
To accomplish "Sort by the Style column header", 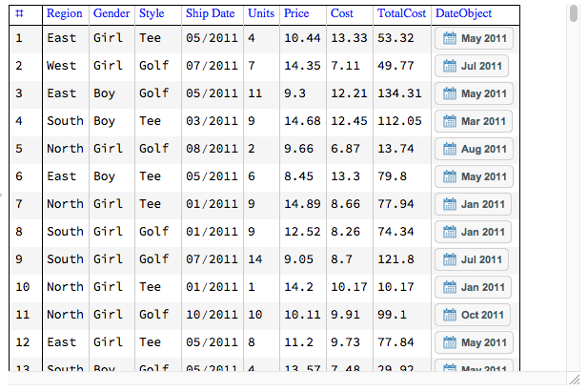I will (x=152, y=13).
